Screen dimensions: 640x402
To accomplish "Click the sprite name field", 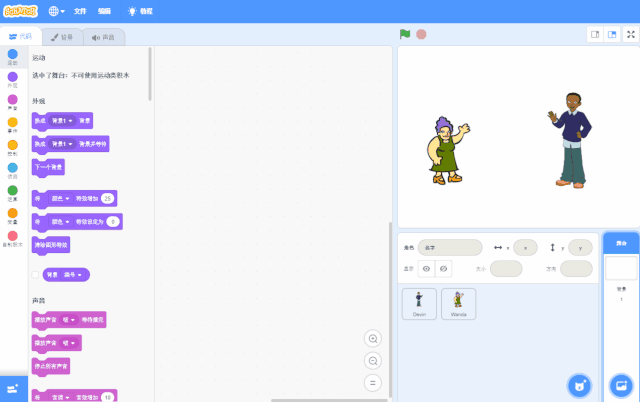I will [x=450, y=248].
